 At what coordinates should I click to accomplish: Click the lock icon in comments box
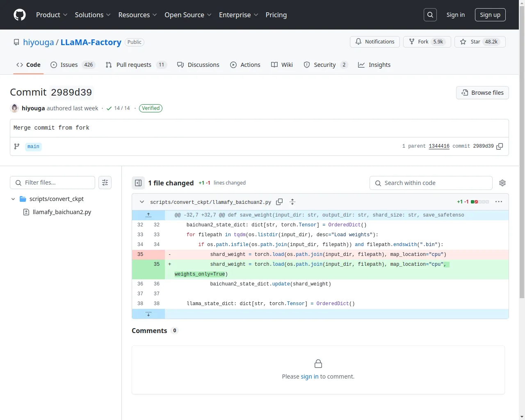318,364
